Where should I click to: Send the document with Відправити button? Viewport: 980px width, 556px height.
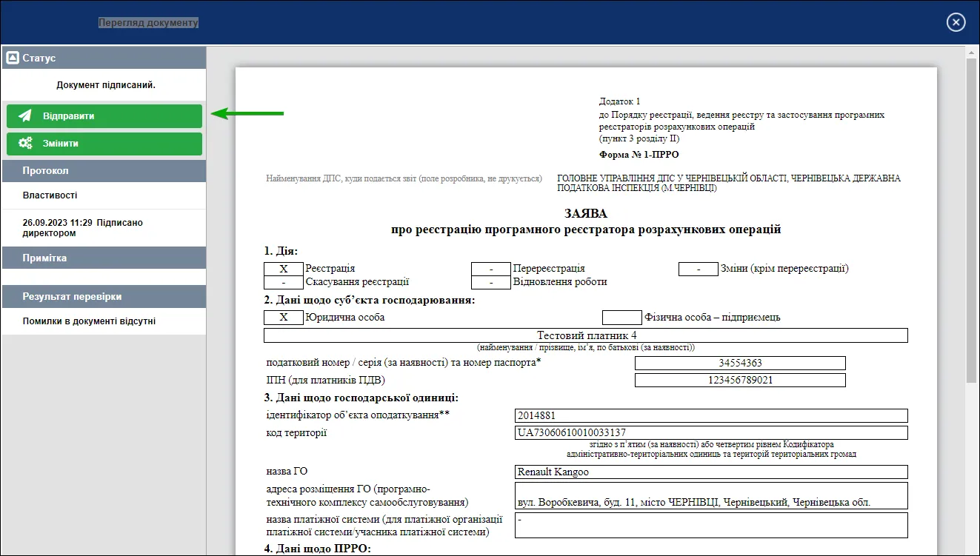[104, 116]
